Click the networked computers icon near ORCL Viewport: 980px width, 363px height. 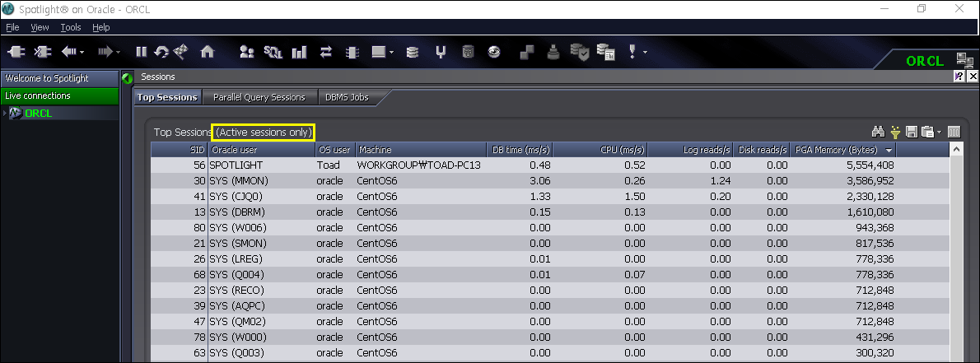(x=965, y=61)
